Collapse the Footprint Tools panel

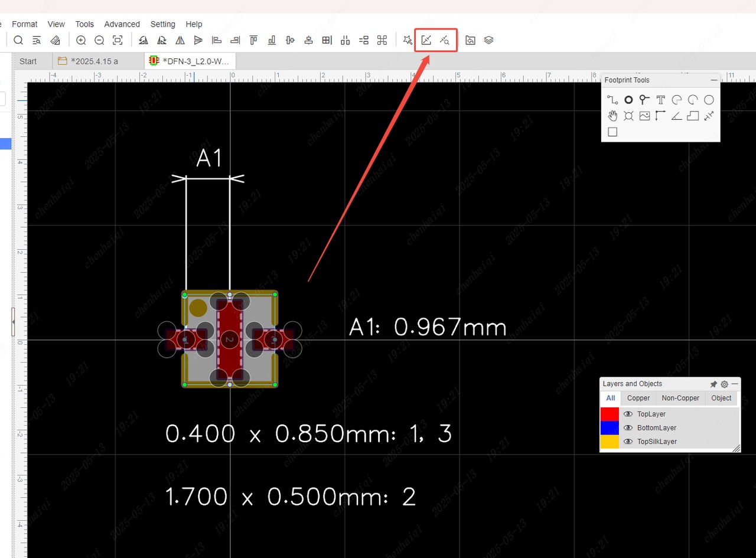[713, 80]
